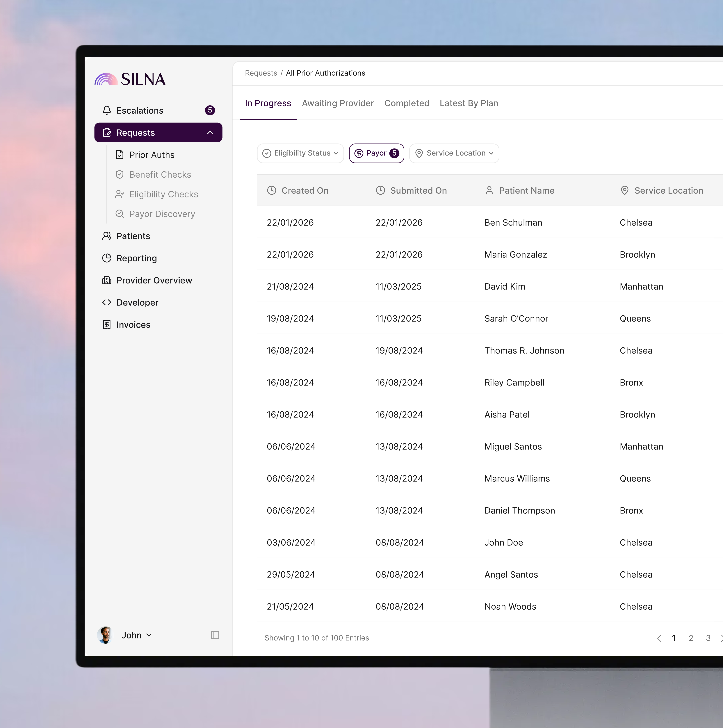The height and width of the screenshot is (728, 723).
Task: Click the Payor Discovery search icon
Action: pos(120,214)
